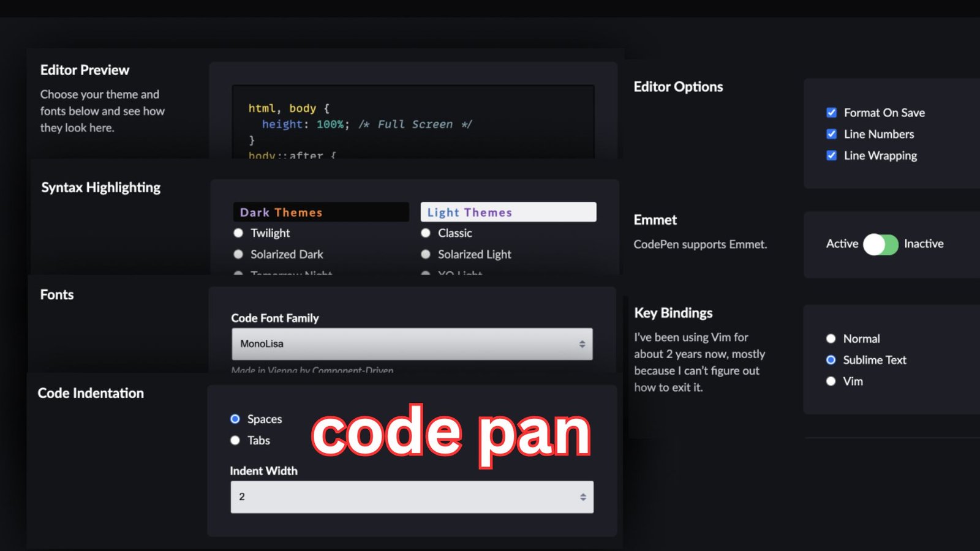Enable the Format On Save checkbox
The height and width of the screenshot is (551, 980).
coord(831,113)
